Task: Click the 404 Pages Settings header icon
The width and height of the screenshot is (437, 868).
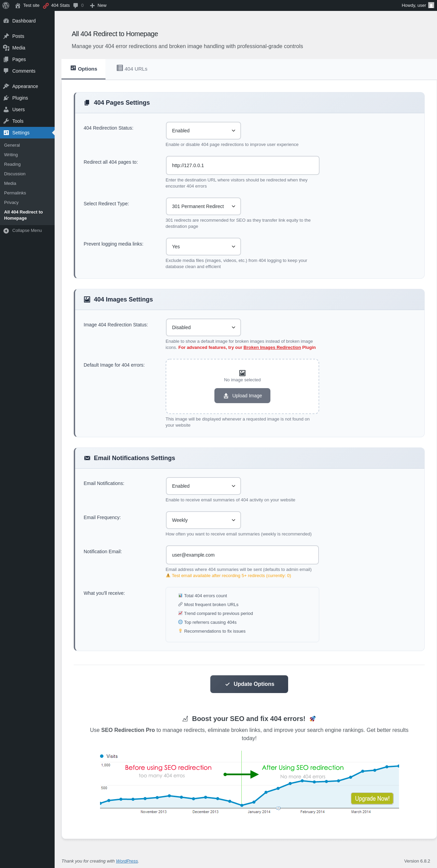Action: coord(87,103)
